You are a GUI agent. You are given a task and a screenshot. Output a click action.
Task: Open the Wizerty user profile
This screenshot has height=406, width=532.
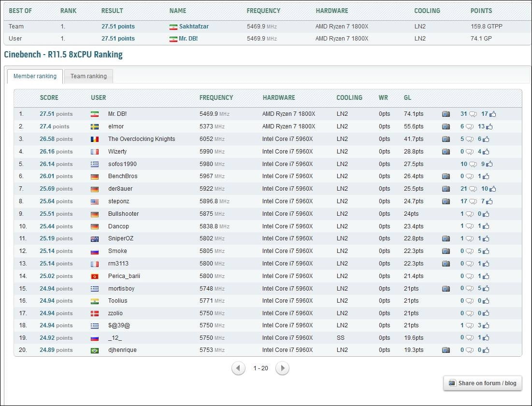[x=117, y=152]
